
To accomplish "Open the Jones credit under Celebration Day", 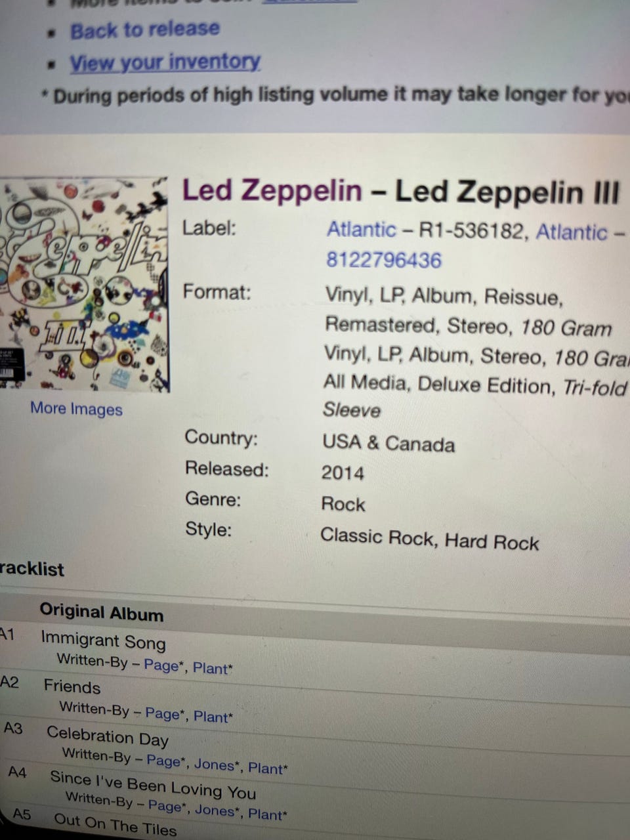I will (214, 765).
